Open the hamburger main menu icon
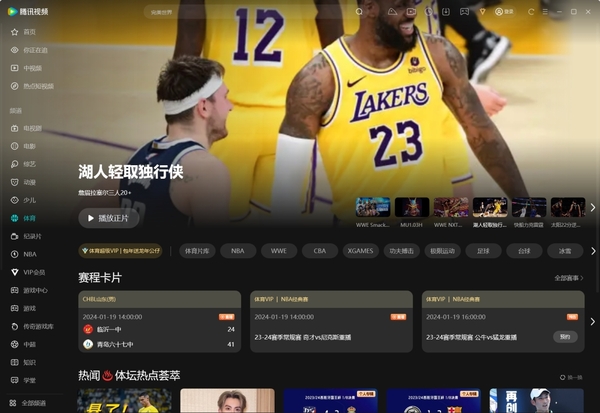This screenshot has width=600, height=413. pyautogui.click(x=545, y=12)
